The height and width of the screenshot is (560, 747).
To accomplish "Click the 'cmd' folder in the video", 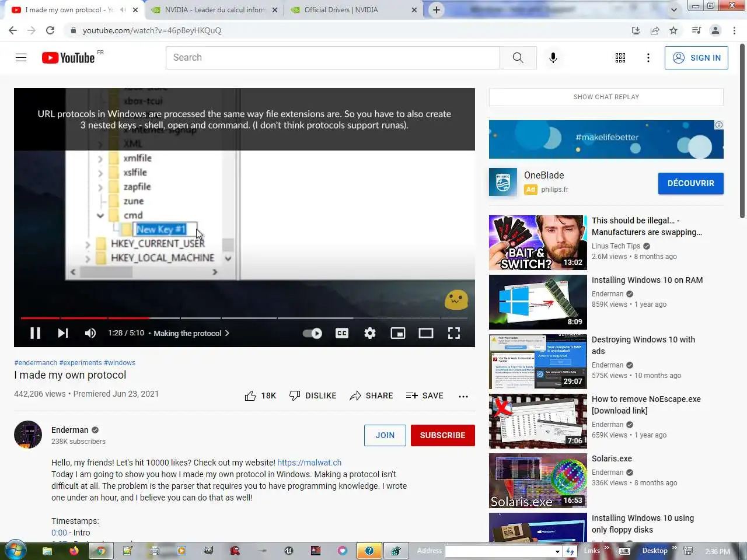I will point(133,215).
